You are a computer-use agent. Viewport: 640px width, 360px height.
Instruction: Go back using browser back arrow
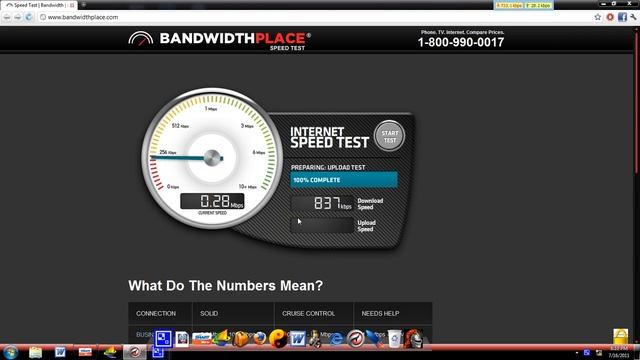7,17
